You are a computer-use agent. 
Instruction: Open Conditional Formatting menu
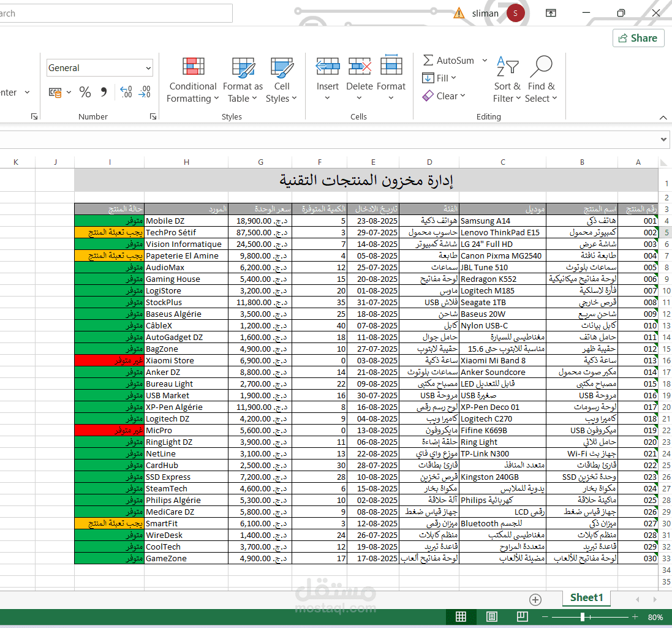193,80
